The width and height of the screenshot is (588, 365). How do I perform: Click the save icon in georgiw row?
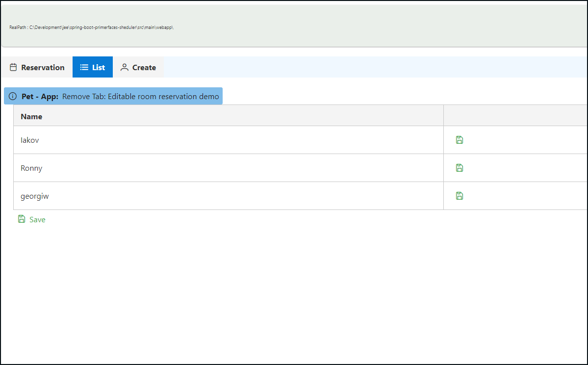pos(460,195)
